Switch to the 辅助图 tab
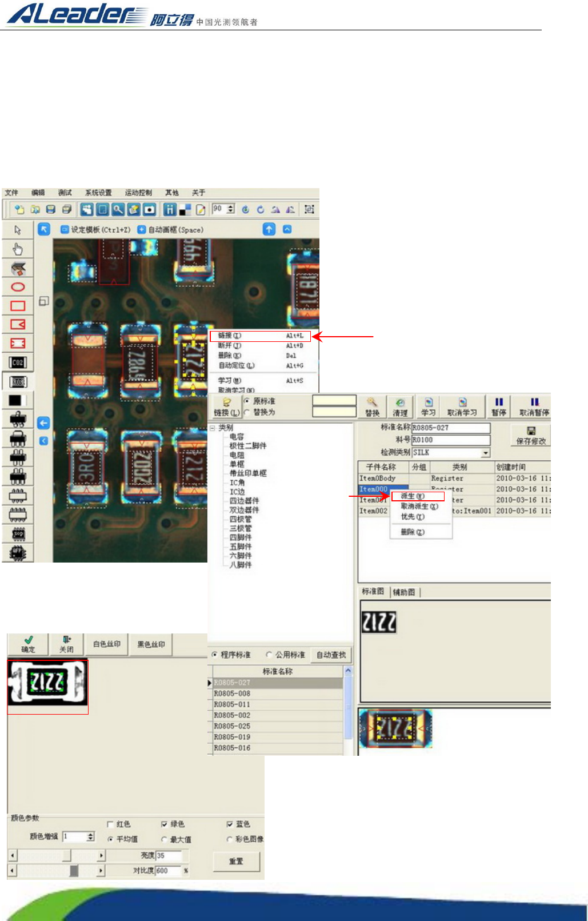 [404, 592]
